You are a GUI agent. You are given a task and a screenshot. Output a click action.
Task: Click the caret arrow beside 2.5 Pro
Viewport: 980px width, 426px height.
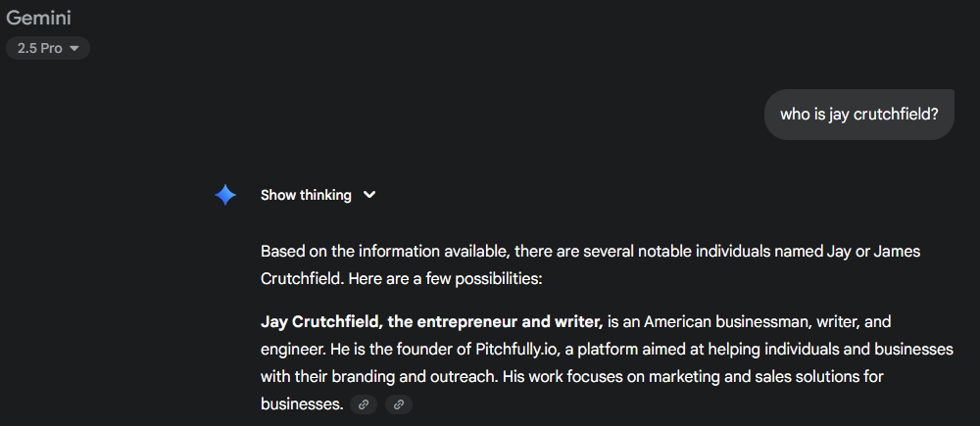pos(73,48)
